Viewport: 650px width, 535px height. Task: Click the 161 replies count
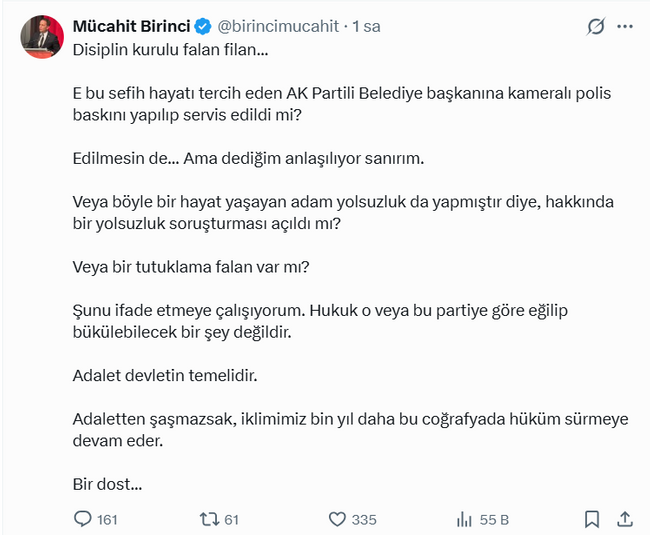(108, 519)
